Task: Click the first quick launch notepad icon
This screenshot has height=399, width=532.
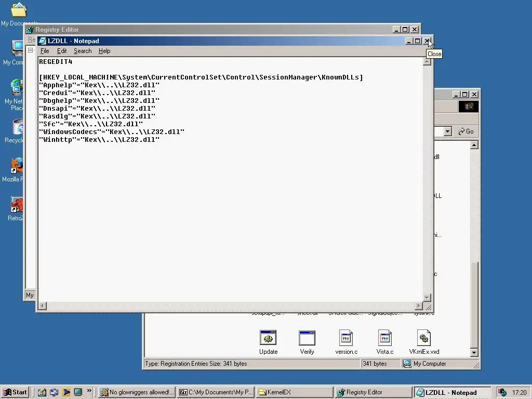Action: [x=42, y=392]
